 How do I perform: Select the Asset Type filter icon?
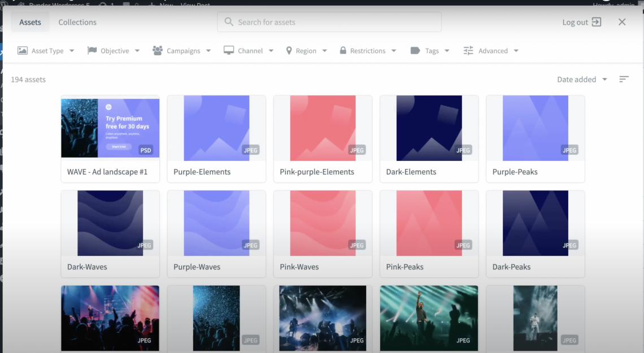[23, 50]
